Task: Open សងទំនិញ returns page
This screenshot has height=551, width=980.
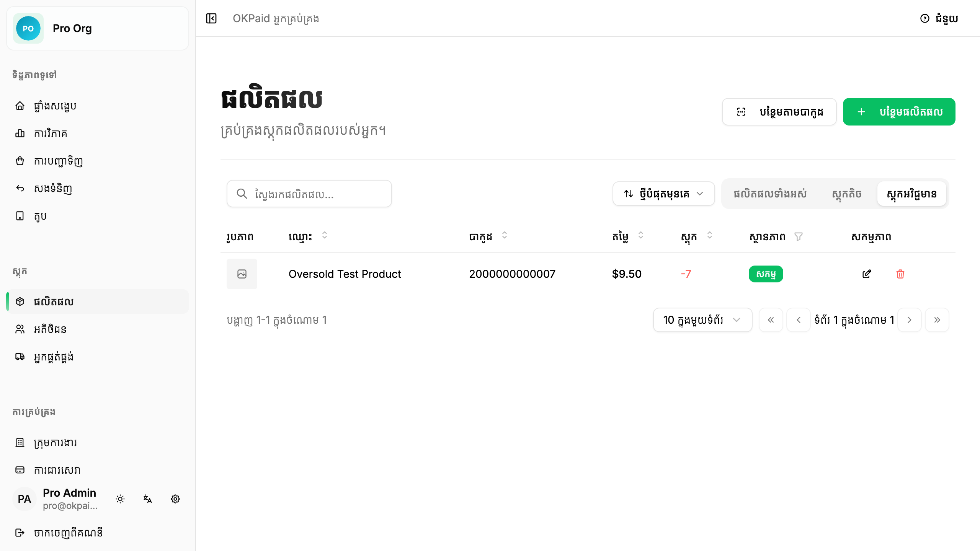Action: (98, 188)
